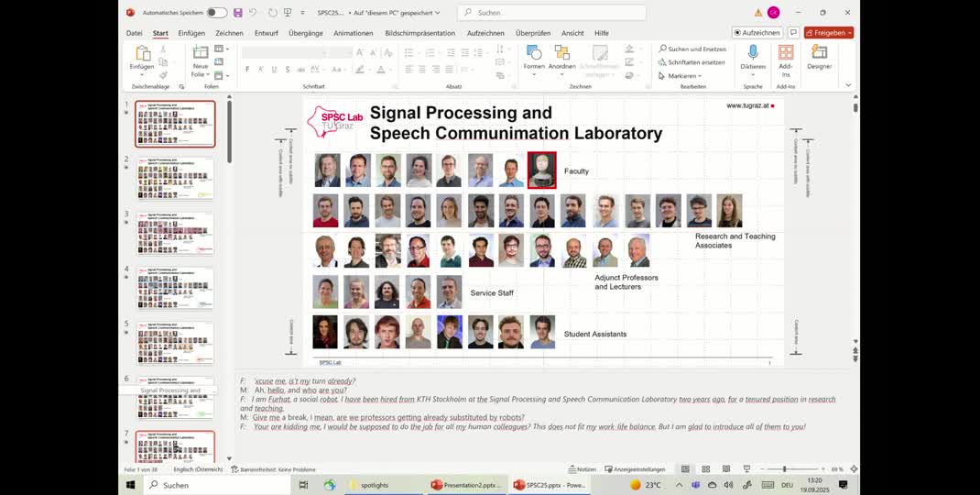
Task: Open the Zwischenablage dialog launcher
Action: [182, 86]
